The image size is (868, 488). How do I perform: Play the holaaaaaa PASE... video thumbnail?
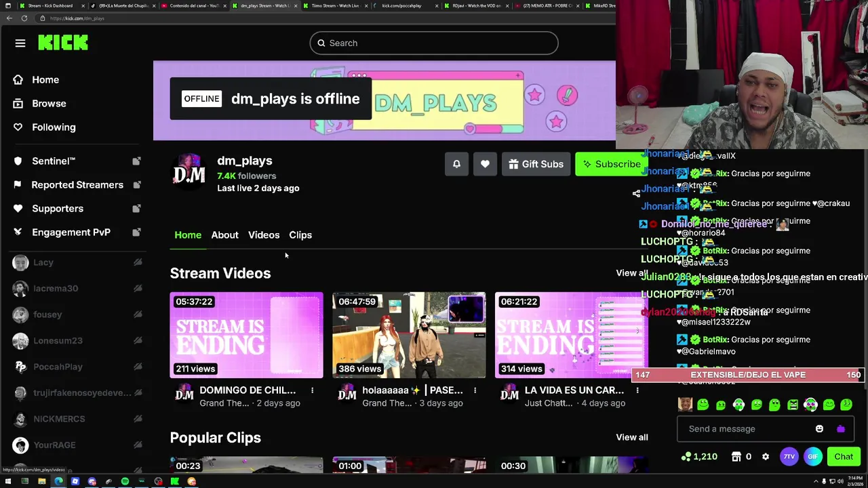pyautogui.click(x=409, y=335)
